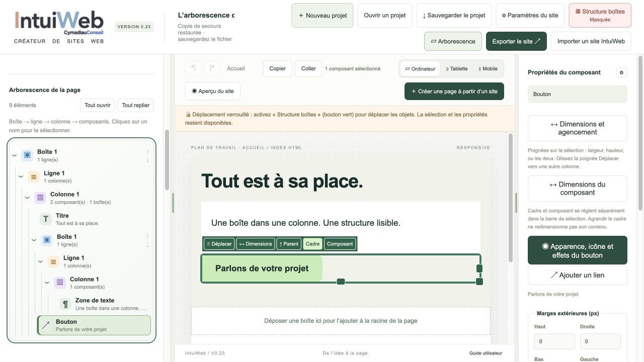
Task: Select the Titre T icon in the tree
Action: pos(46,219)
